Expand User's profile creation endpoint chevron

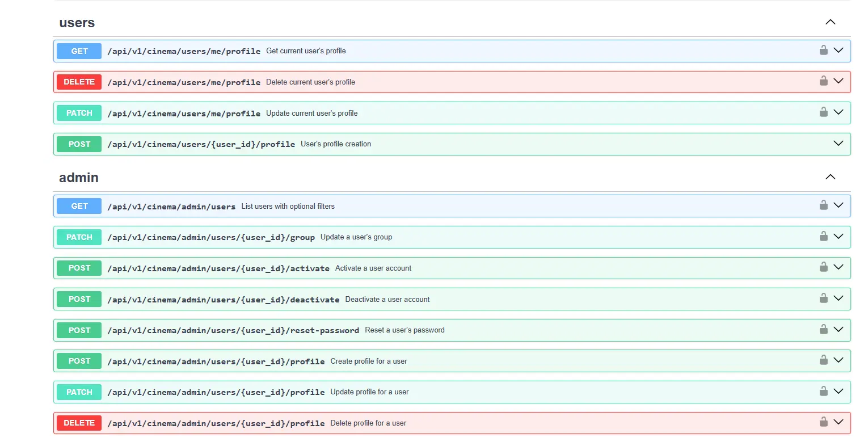point(838,143)
